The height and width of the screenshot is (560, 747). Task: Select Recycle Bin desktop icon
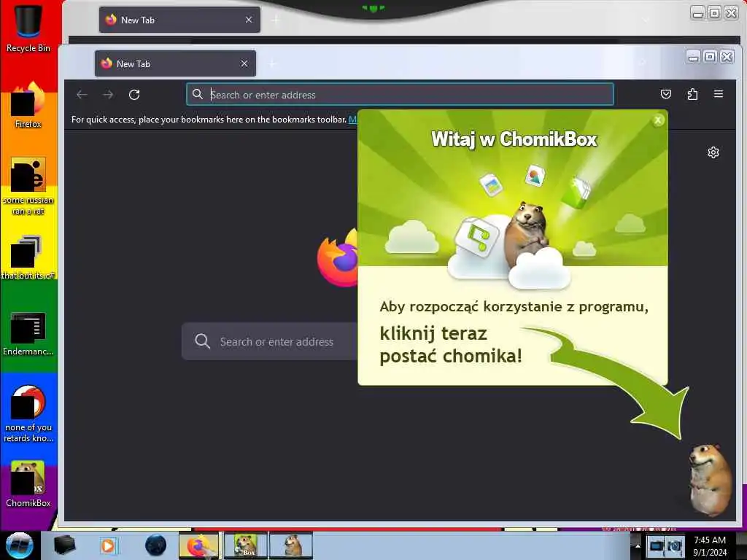[28, 27]
